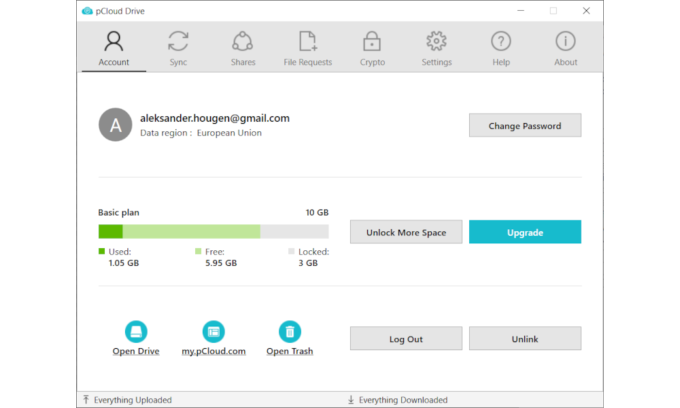Click the download arrow status icon
The height and width of the screenshot is (408, 680).
[x=351, y=399]
